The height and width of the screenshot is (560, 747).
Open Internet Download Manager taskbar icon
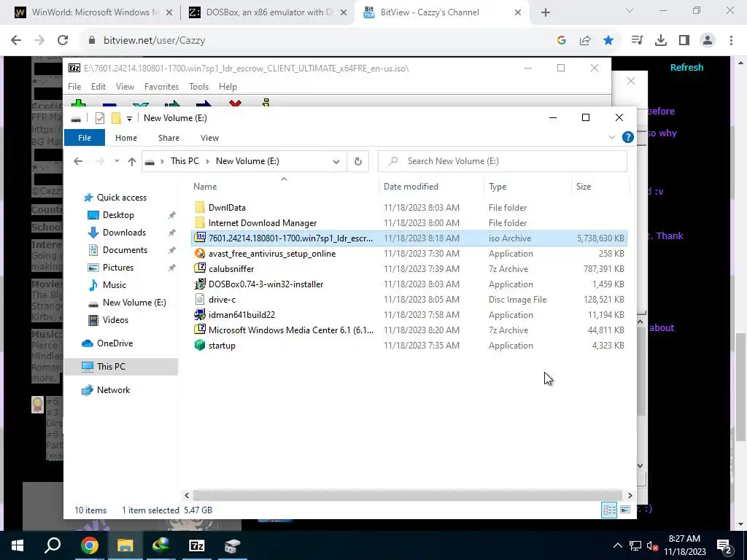160,545
